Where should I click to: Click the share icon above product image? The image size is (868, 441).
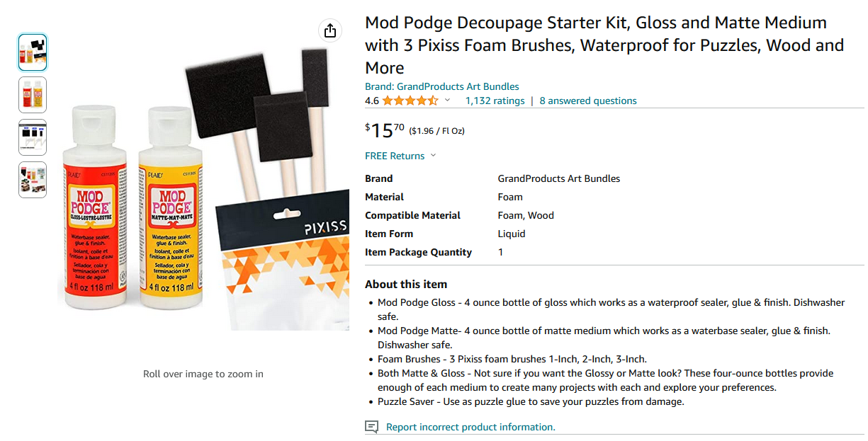pos(329,30)
